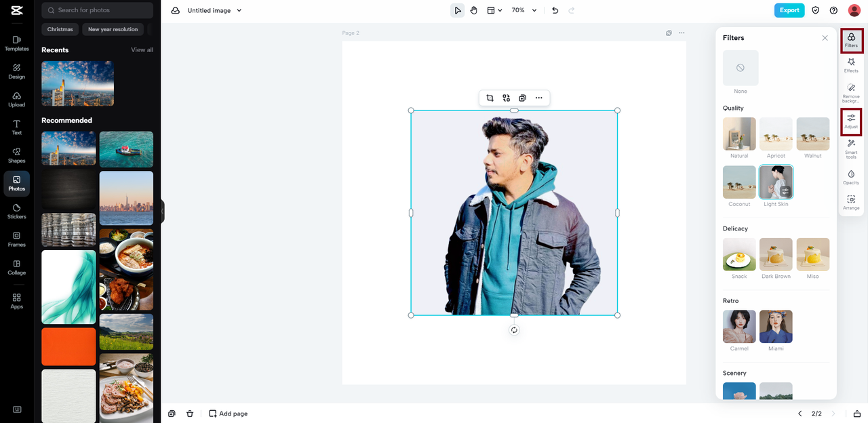This screenshot has height=423, width=868.
Task: Select the None filter
Action: [x=741, y=68]
